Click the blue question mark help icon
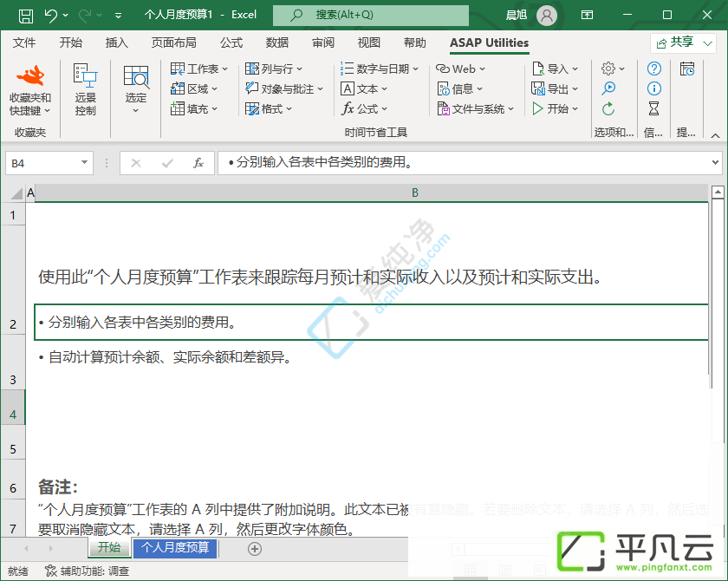The height and width of the screenshot is (581, 728). [x=653, y=69]
